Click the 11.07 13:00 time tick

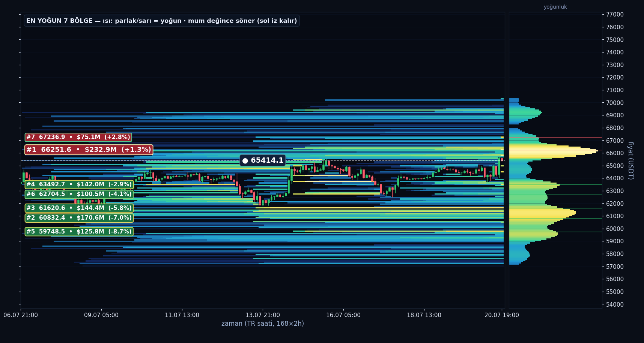click(182, 315)
